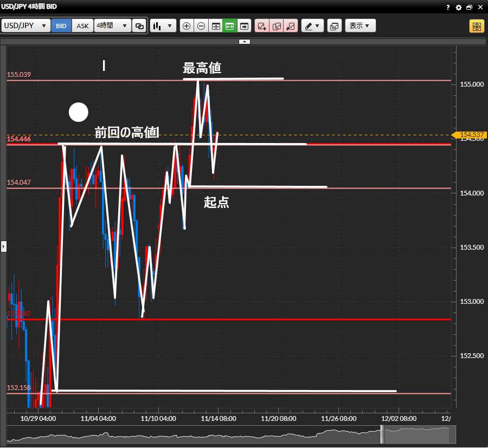Zoom out with the minus magnifier icon

201,26
